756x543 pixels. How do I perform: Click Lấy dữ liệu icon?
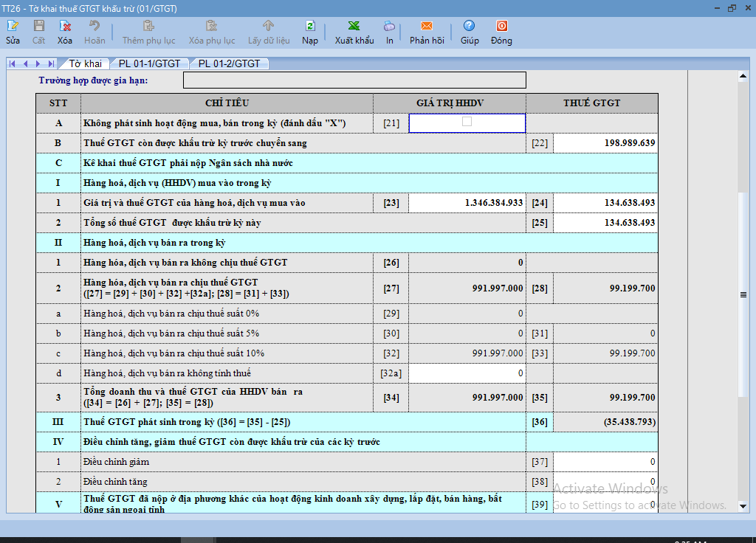pyautogui.click(x=269, y=26)
